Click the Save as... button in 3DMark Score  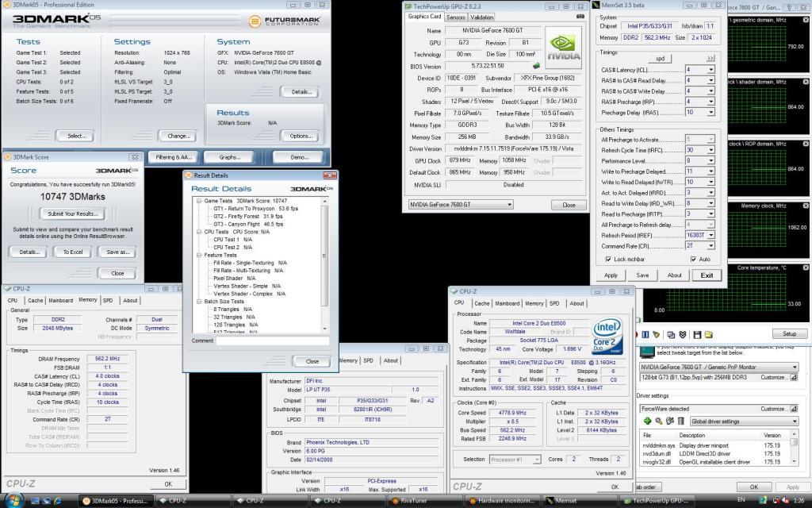tap(117, 252)
